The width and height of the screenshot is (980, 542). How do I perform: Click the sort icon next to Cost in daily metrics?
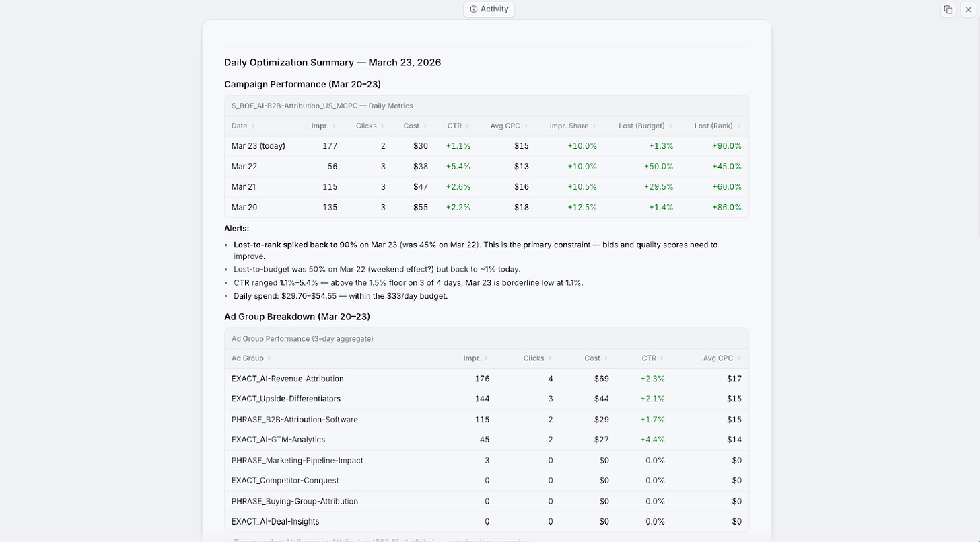tap(427, 126)
